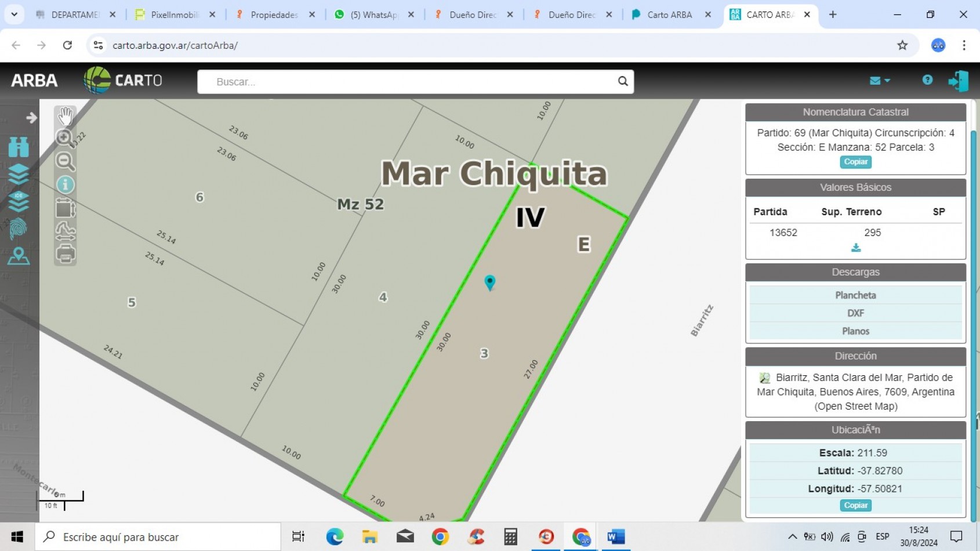
Task: Click the Open Street Map address icon
Action: click(765, 378)
